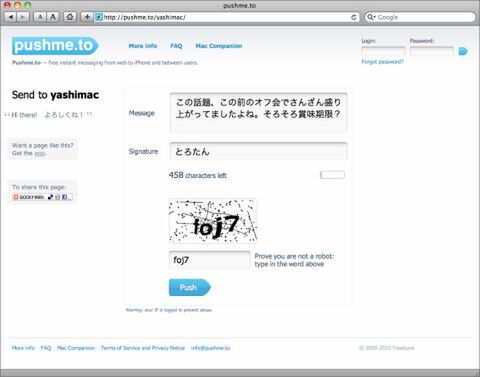The width and height of the screenshot is (480, 377).
Task: Go back with the Safari back arrow
Action: click(x=11, y=17)
